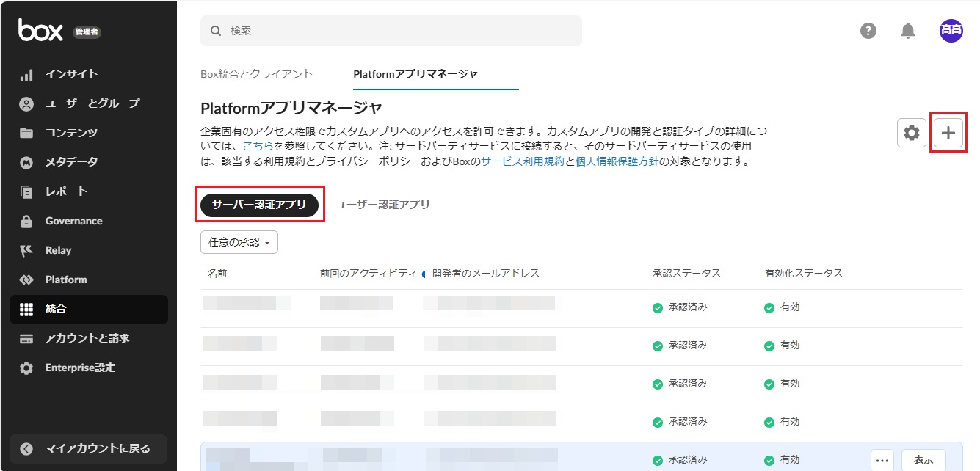This screenshot has height=471, width=980.
Task: Open インサイト from the sidebar
Action: click(71, 74)
